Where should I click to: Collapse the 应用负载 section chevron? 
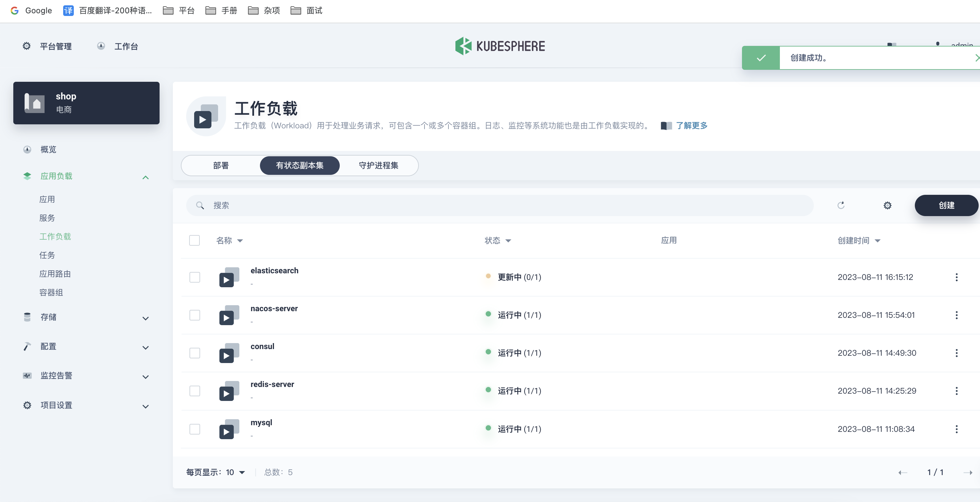pos(145,177)
